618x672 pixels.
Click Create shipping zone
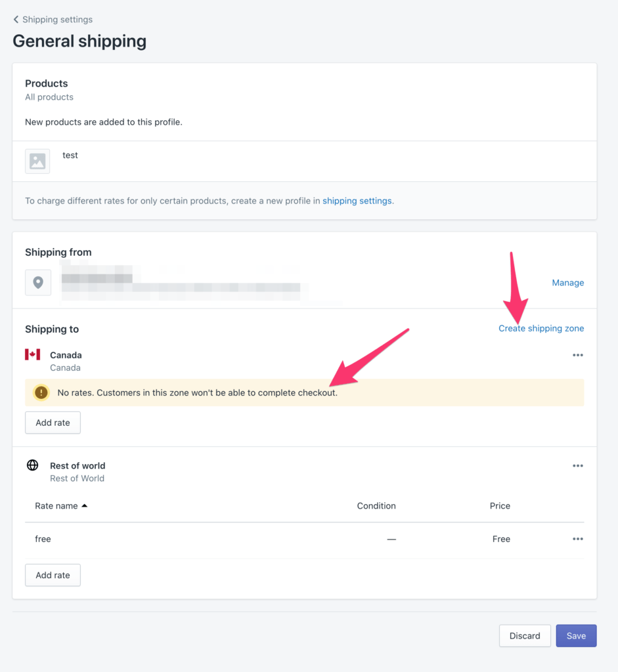(x=541, y=328)
